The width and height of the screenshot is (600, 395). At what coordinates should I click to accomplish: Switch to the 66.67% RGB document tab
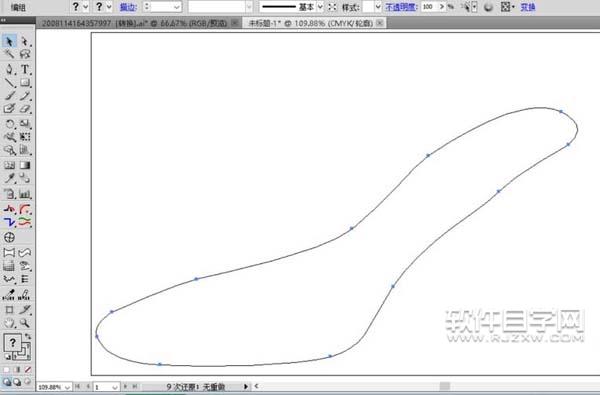134,23
